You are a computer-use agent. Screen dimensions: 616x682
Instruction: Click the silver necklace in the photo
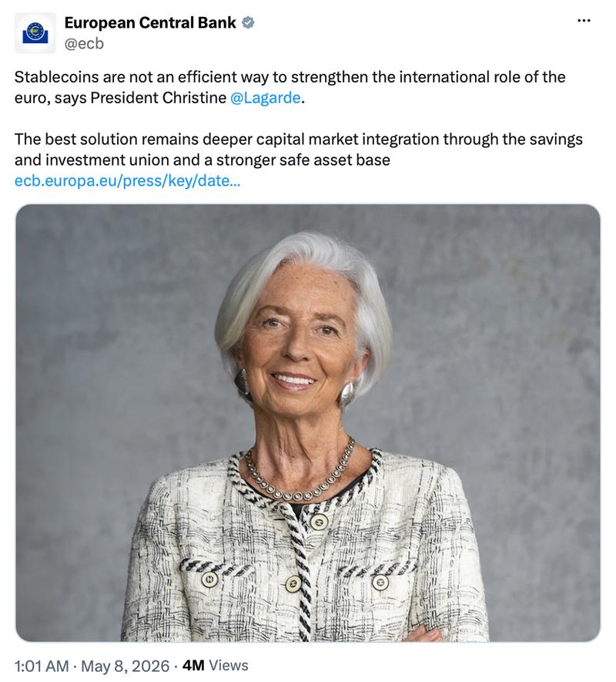coord(300,479)
